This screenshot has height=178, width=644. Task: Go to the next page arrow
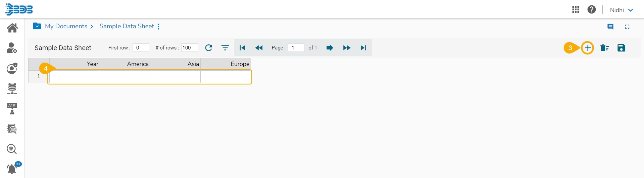click(330, 48)
